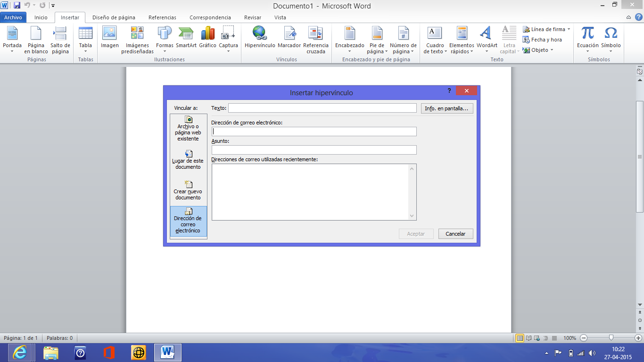Open the Captura screenshot menu
The width and height of the screenshot is (644, 362).
[229, 40]
